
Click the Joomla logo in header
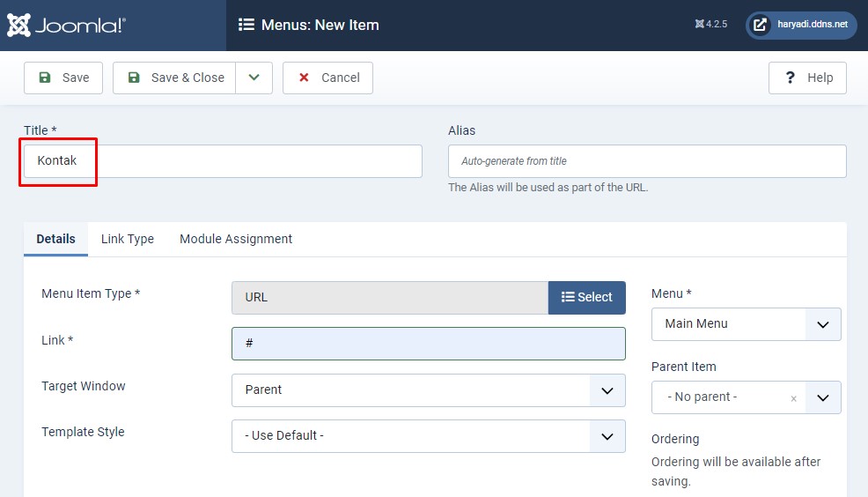click(x=67, y=25)
